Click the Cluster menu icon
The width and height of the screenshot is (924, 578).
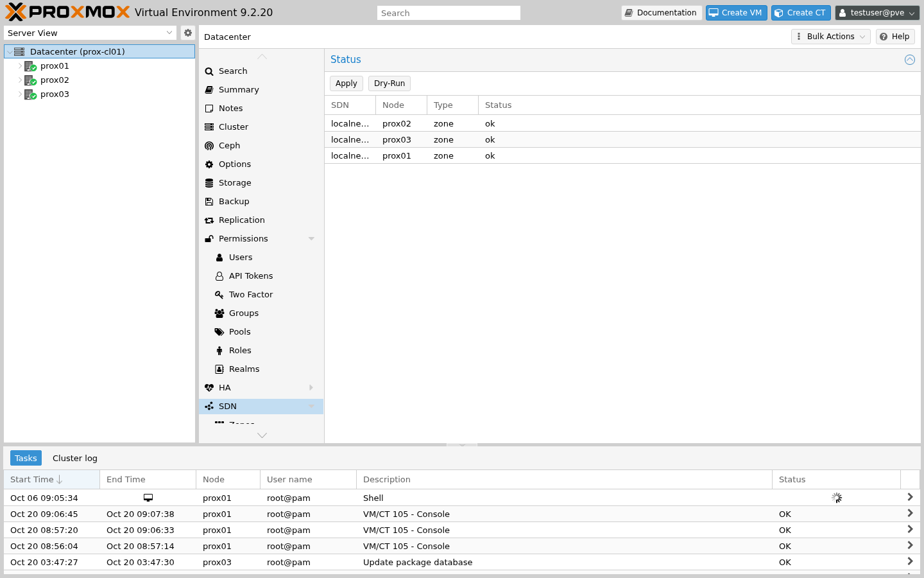209,127
